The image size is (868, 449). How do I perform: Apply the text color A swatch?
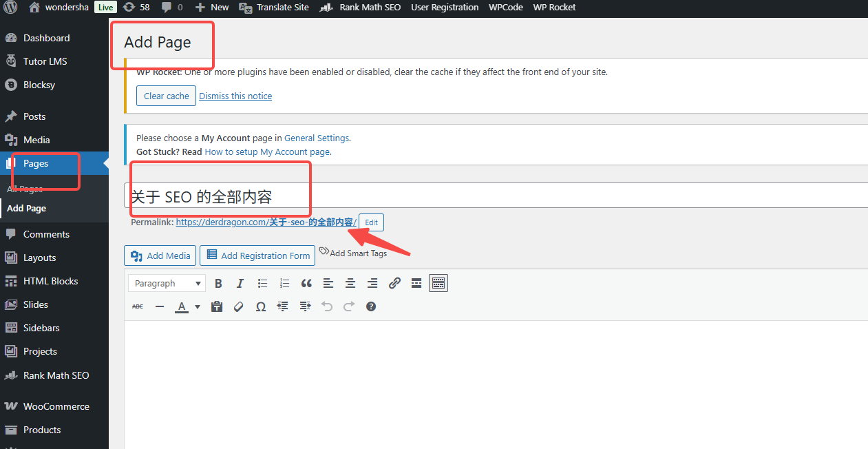[182, 306]
